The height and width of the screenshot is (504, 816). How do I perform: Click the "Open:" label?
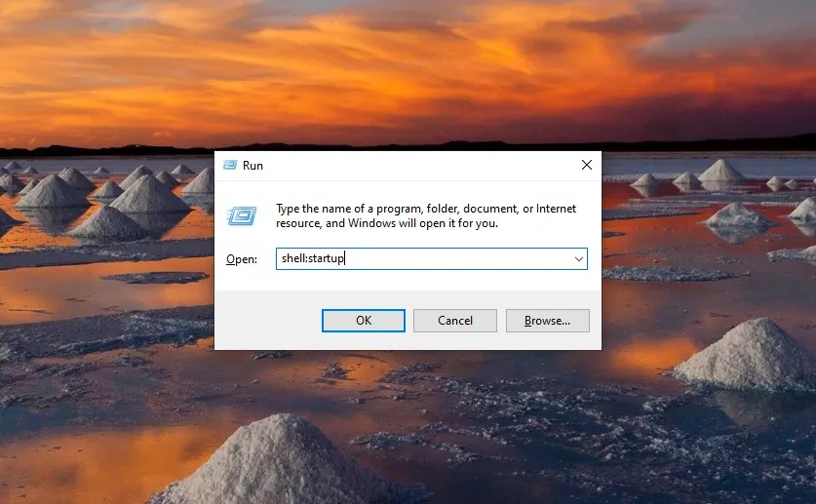pos(241,259)
